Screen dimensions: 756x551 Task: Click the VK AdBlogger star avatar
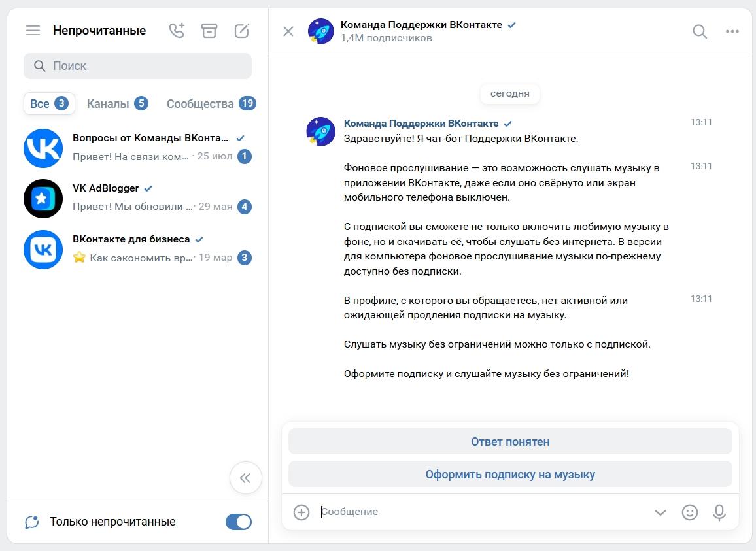tap(43, 199)
